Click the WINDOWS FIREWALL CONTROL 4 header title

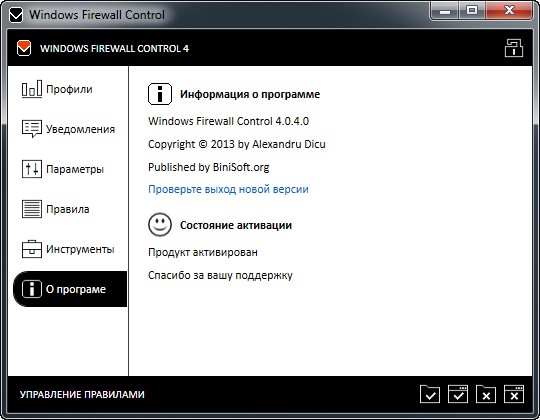(x=114, y=49)
